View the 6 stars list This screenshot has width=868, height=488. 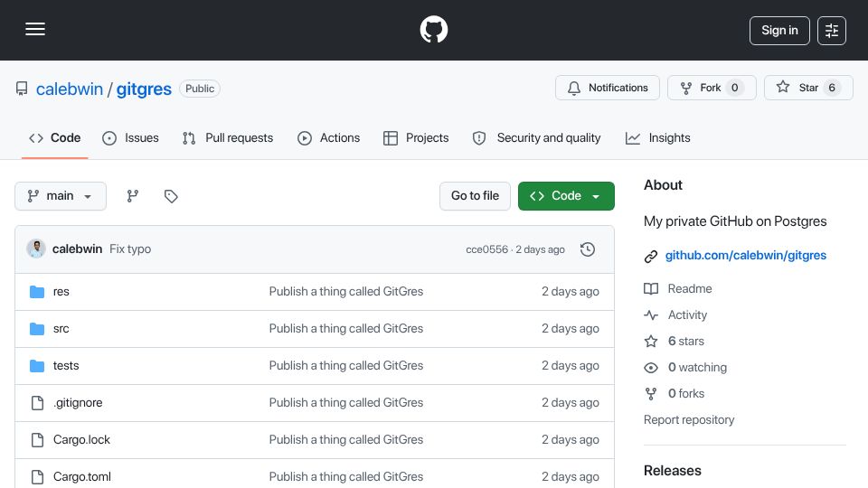tap(675, 341)
